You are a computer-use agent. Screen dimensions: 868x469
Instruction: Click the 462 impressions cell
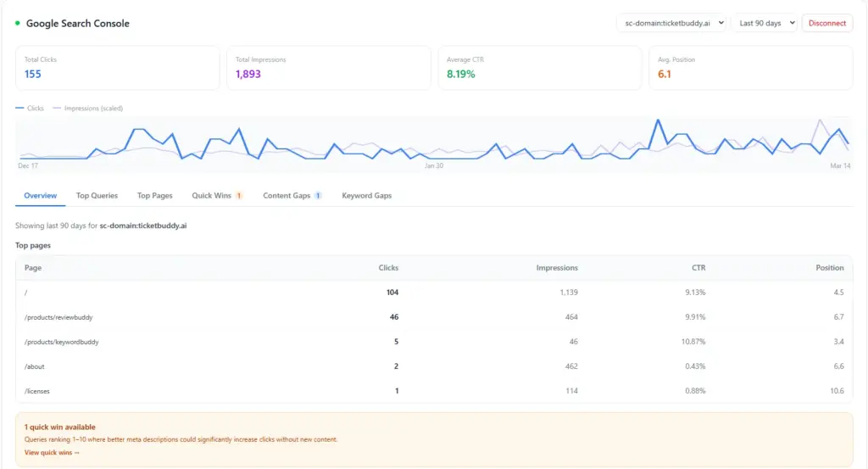(571, 366)
